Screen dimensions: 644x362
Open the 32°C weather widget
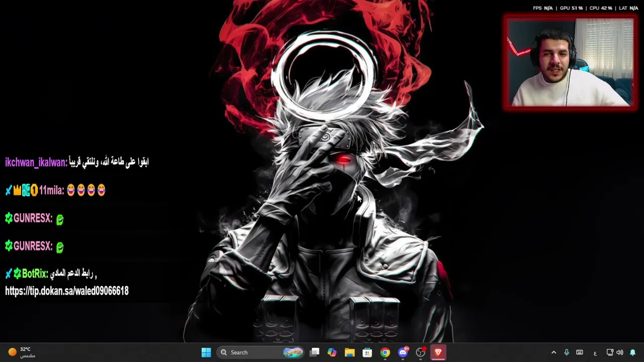coord(22,352)
